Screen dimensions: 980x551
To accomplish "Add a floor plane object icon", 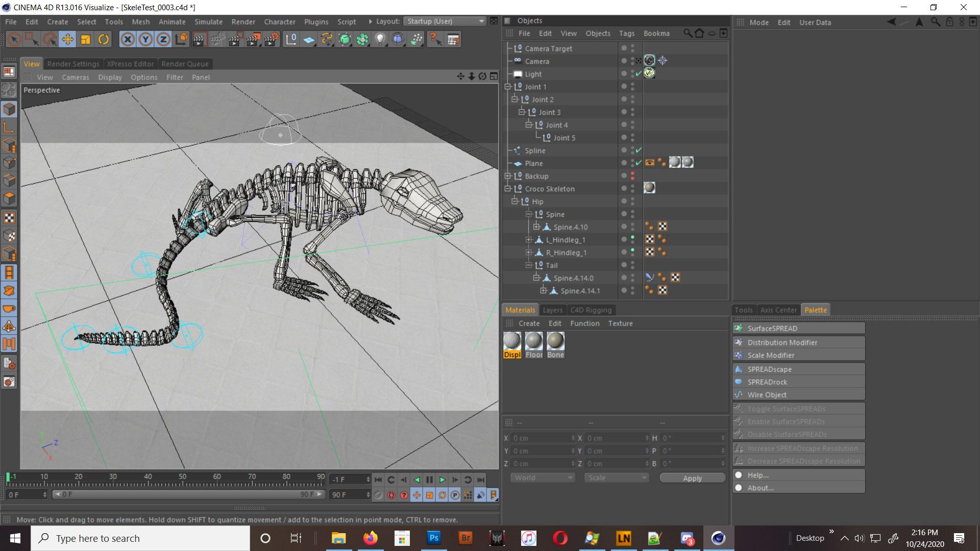I will [309, 39].
